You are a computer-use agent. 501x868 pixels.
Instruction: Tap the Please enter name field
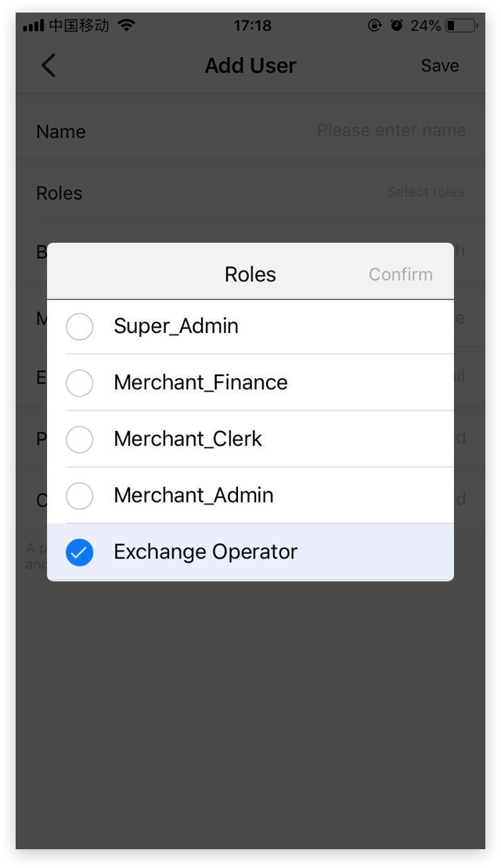click(391, 131)
